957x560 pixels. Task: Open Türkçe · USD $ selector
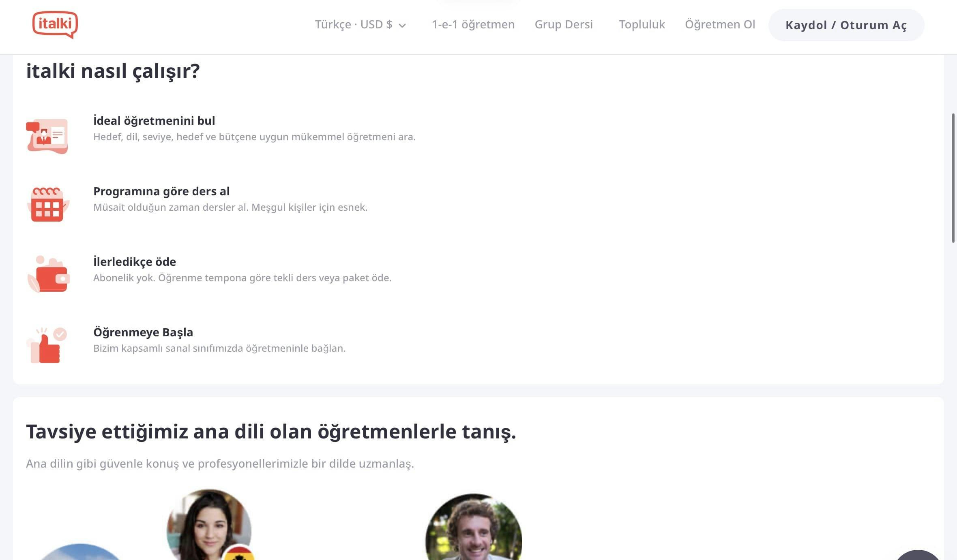click(x=354, y=25)
